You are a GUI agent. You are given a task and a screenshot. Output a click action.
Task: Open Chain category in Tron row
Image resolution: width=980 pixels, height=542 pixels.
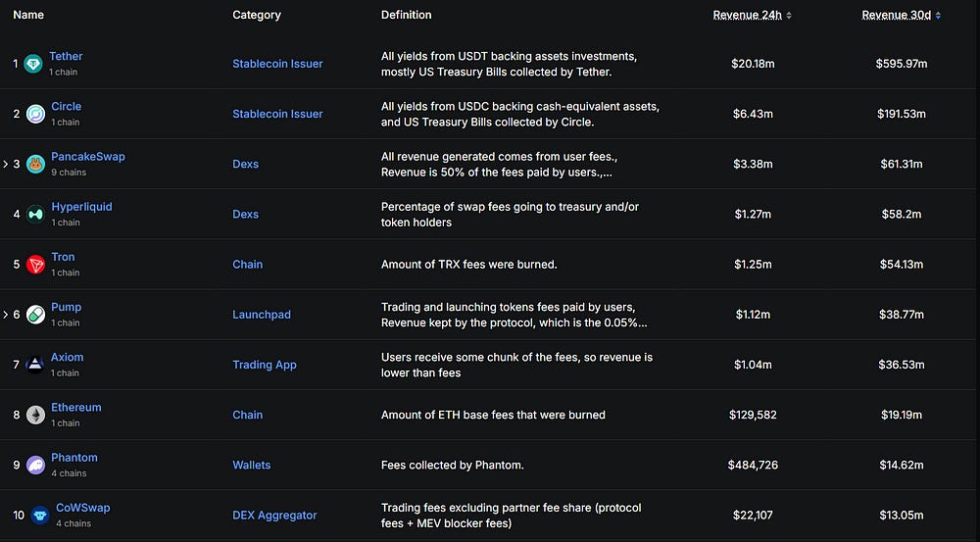[248, 265]
